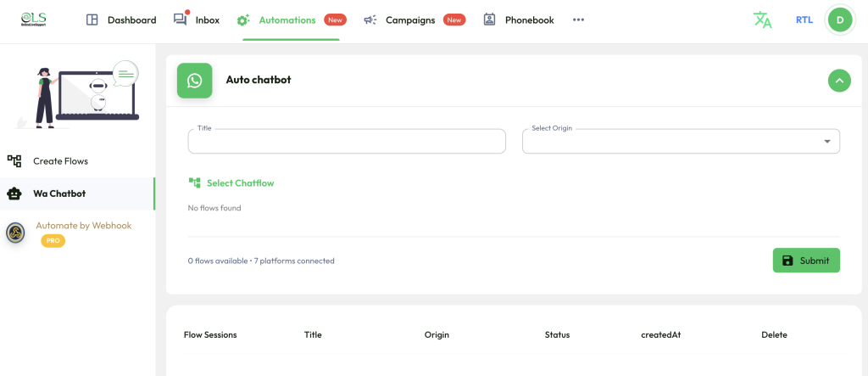Click the Origin column header
This screenshot has width=868, height=376.
pos(437,335)
